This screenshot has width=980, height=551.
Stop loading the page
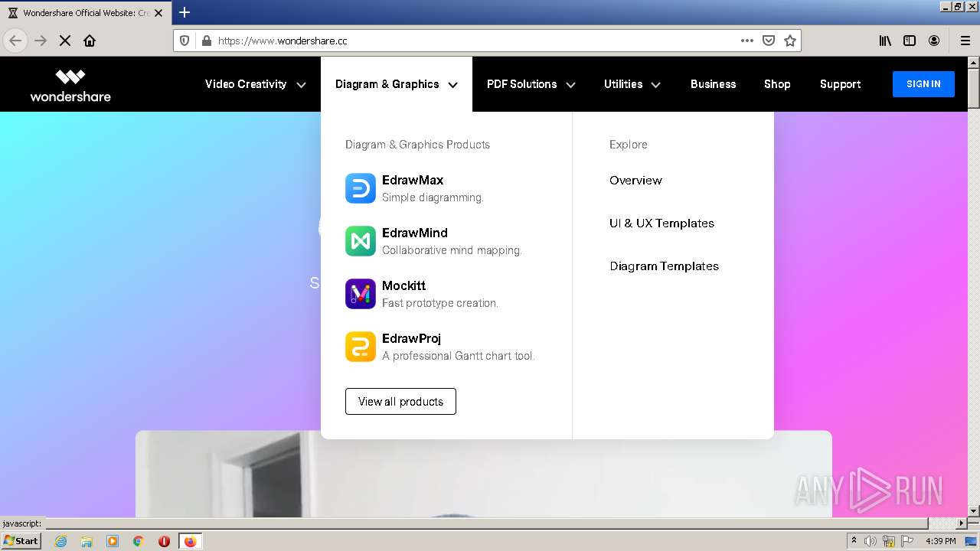coord(65,41)
